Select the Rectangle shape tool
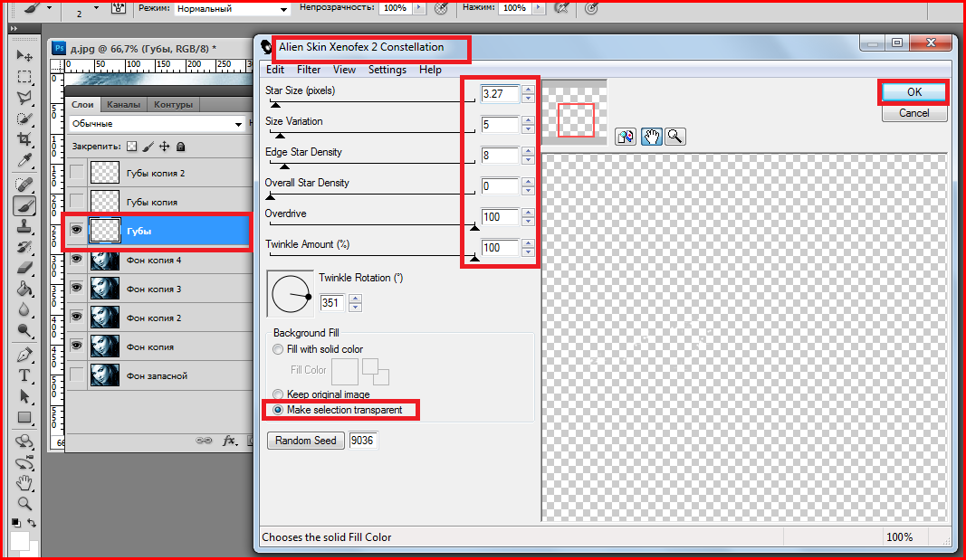Viewport: 966px width, 560px height. (x=24, y=417)
